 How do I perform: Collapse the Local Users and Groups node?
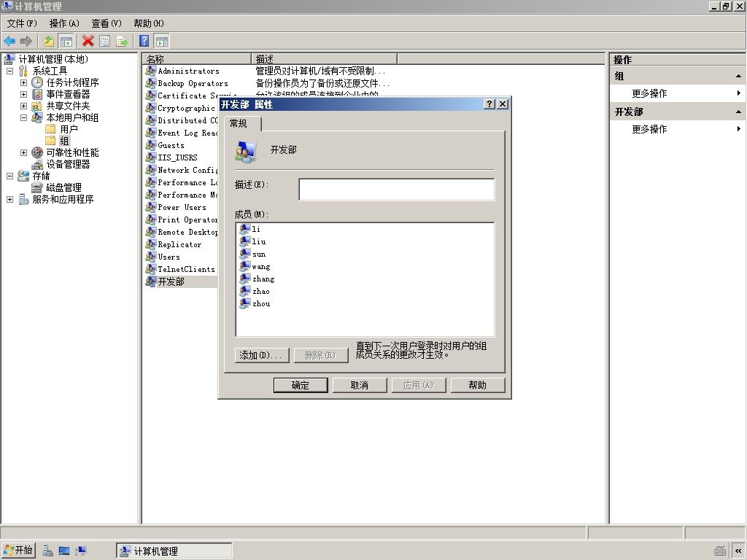[23, 117]
